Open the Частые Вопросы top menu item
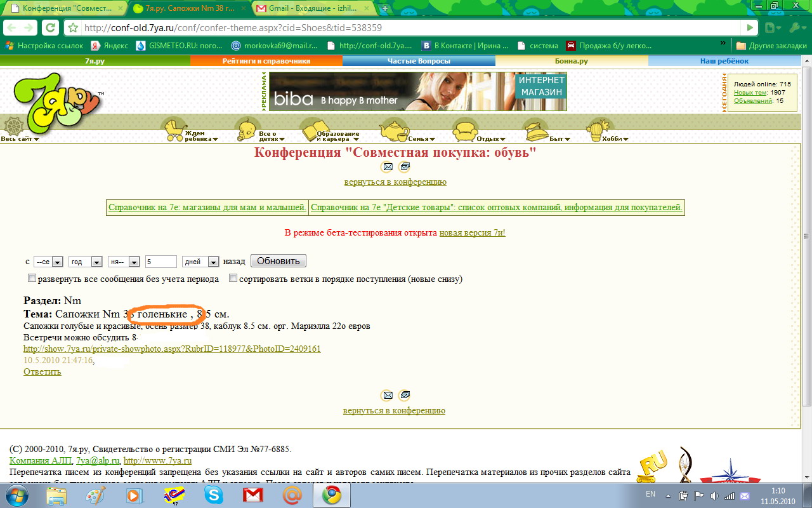Screen dimensions: 812x508 tap(419, 61)
